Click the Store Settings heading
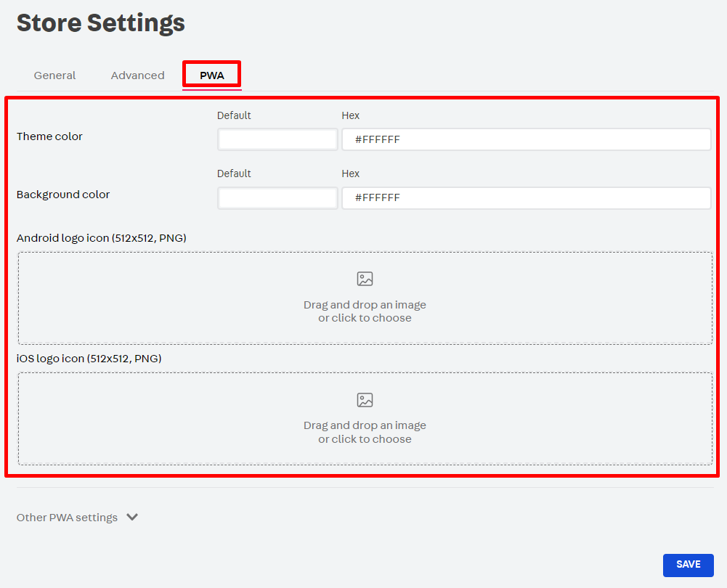The image size is (727, 588). click(x=101, y=23)
